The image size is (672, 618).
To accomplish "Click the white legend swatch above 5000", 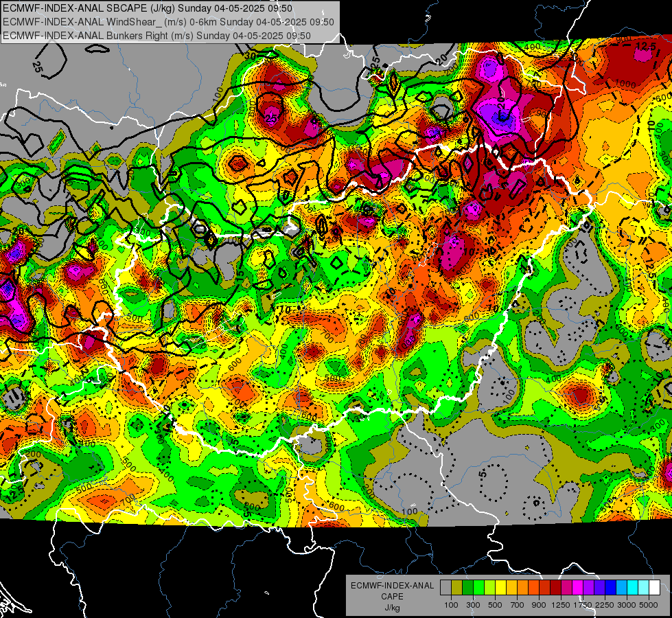I will click(654, 588).
